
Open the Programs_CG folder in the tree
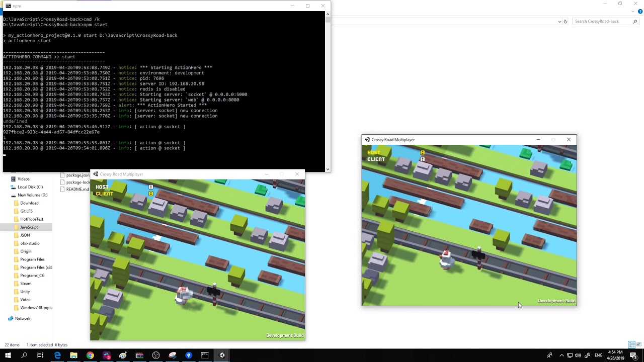point(32,276)
